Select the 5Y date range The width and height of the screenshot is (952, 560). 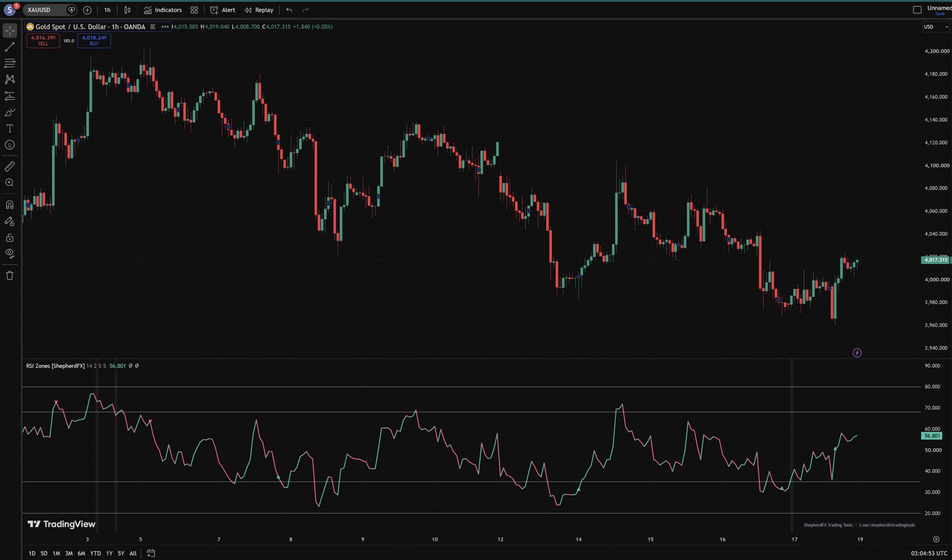(x=121, y=553)
